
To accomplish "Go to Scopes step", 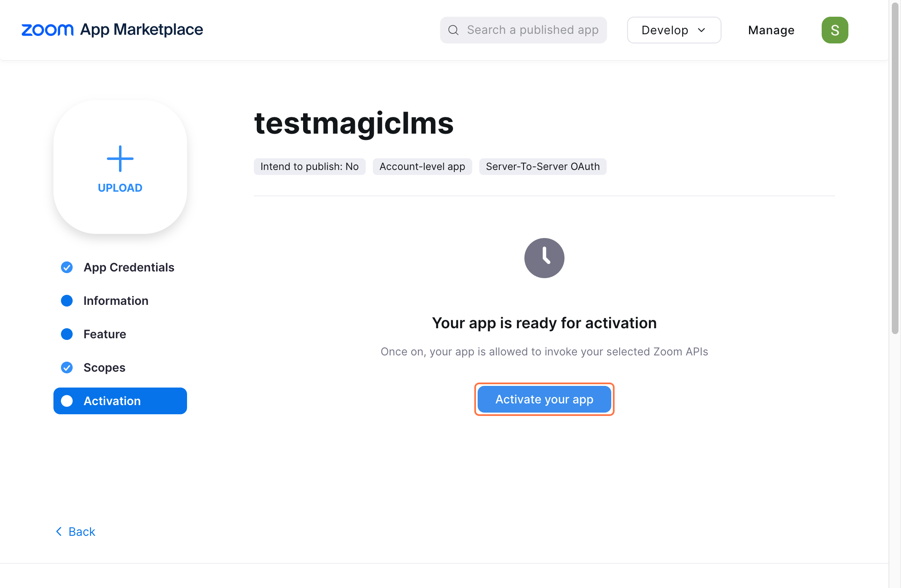I will click(120, 367).
